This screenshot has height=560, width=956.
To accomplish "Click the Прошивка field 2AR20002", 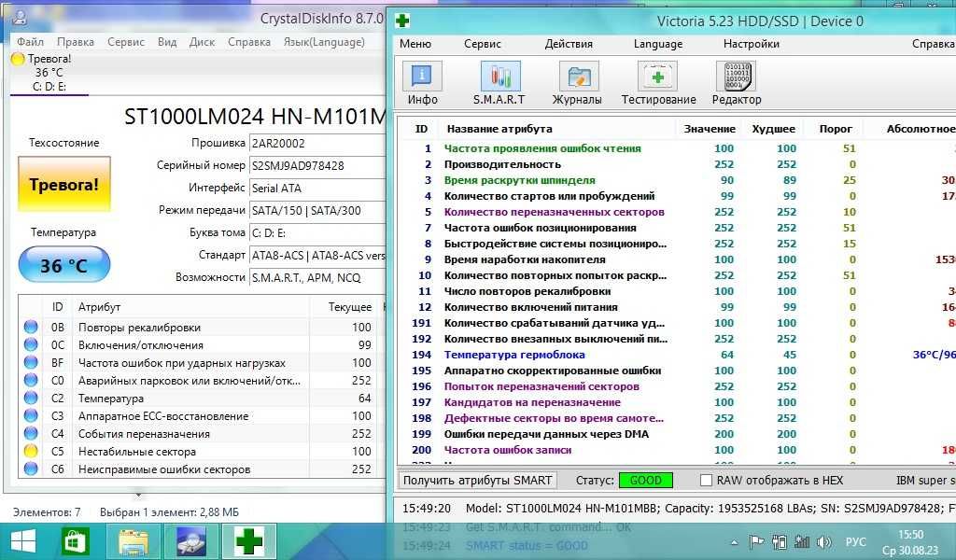I will coord(317,143).
